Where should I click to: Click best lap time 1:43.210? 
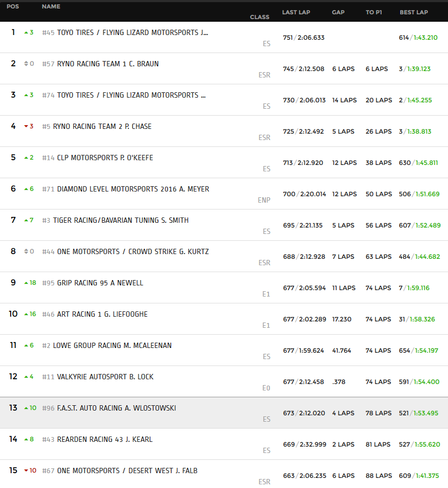(426, 38)
